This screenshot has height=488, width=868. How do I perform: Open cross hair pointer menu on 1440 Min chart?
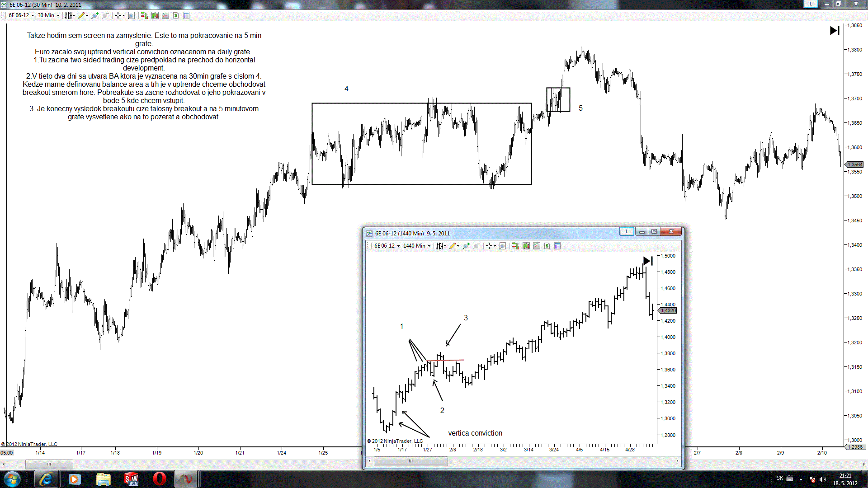pos(495,246)
